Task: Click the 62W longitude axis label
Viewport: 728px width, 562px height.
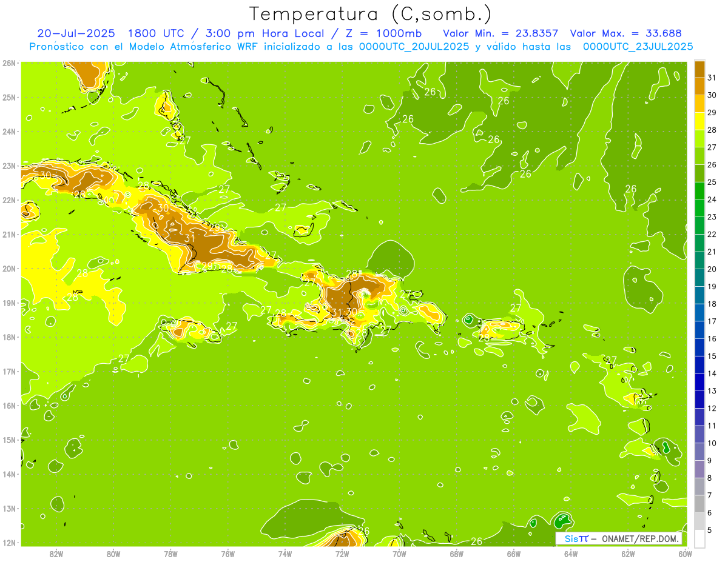Action: click(x=629, y=554)
